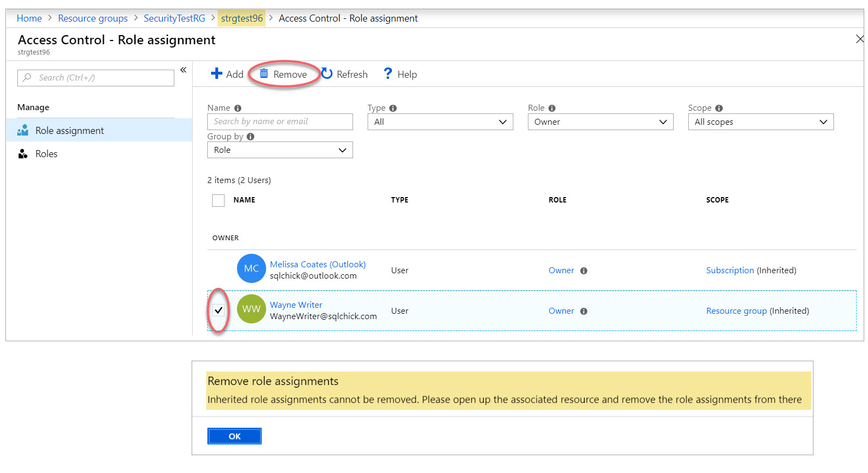Click the Role assignment people icon

click(23, 130)
